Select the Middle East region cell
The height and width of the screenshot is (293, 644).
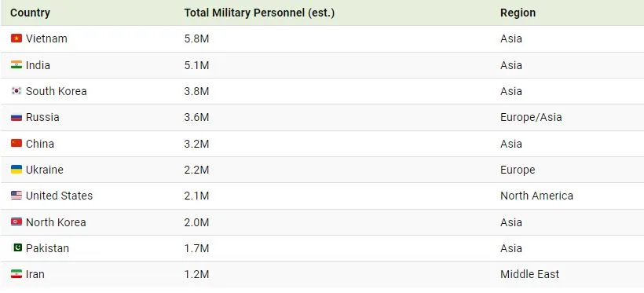click(x=530, y=274)
